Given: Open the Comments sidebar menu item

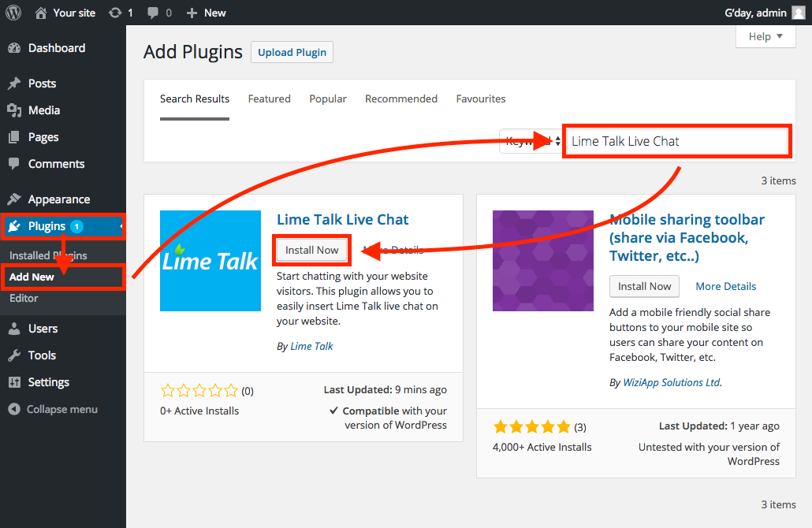Looking at the screenshot, I should pyautogui.click(x=57, y=164).
